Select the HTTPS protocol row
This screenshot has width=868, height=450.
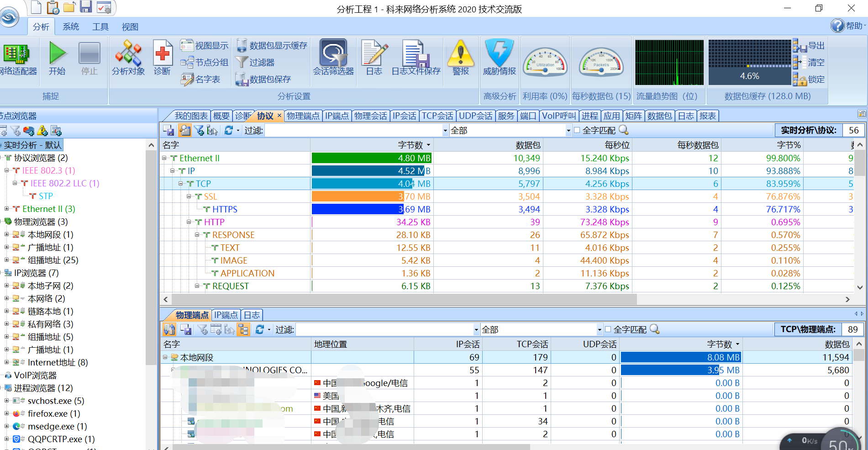(507, 209)
